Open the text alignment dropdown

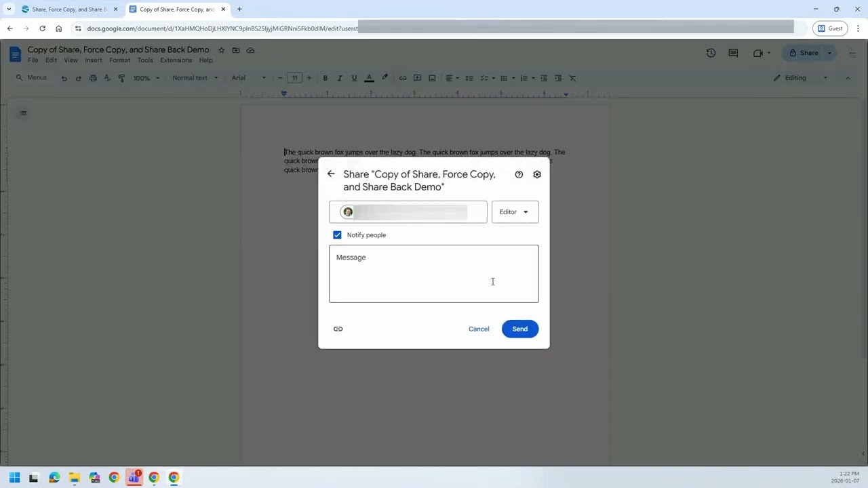point(452,78)
